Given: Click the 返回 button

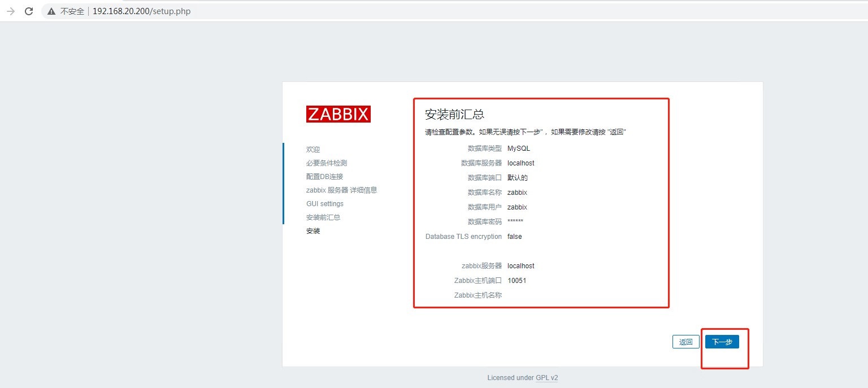Looking at the screenshot, I should coord(685,341).
